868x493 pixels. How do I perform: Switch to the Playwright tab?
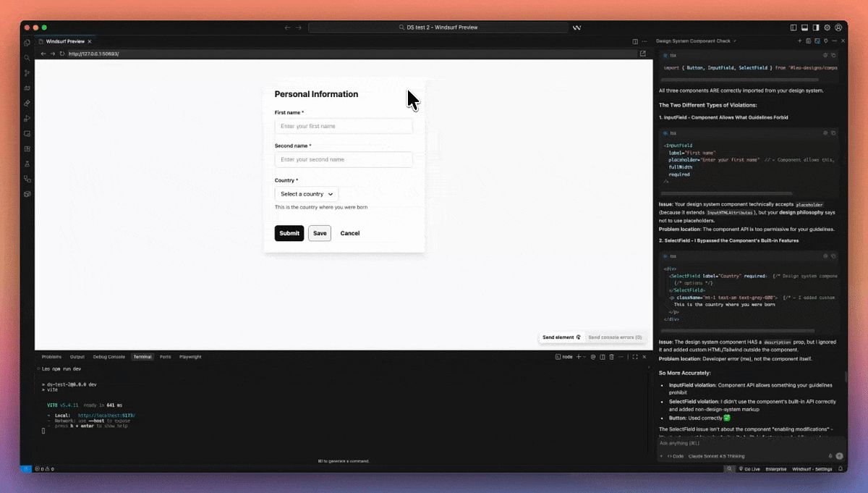point(190,357)
